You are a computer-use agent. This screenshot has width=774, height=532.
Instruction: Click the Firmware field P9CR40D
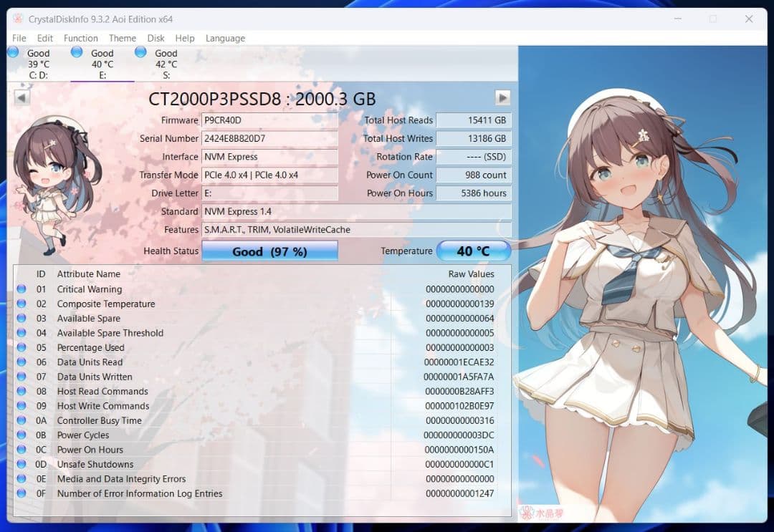point(269,120)
